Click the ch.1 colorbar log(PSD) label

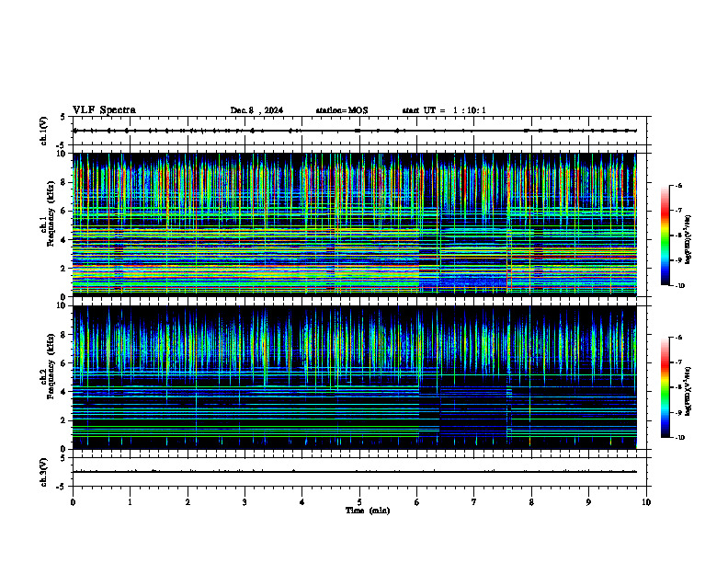tap(688, 239)
